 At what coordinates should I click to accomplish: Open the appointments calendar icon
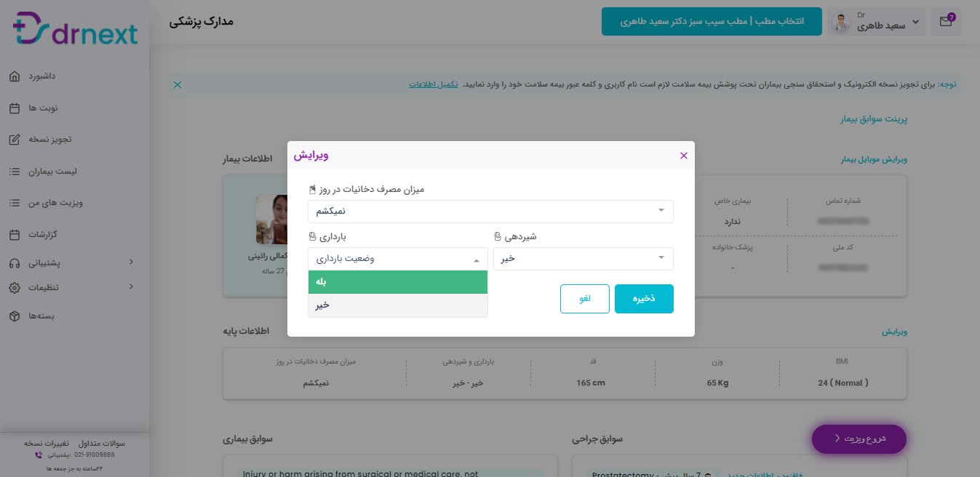(x=15, y=108)
